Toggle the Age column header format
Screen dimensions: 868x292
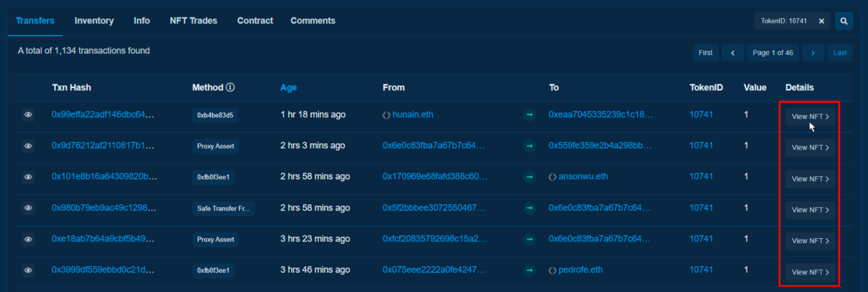(288, 88)
